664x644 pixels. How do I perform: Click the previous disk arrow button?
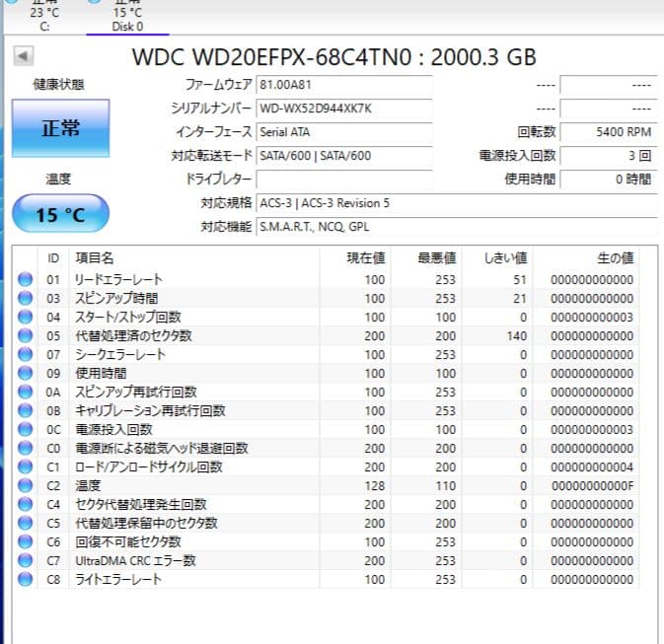coord(24,55)
